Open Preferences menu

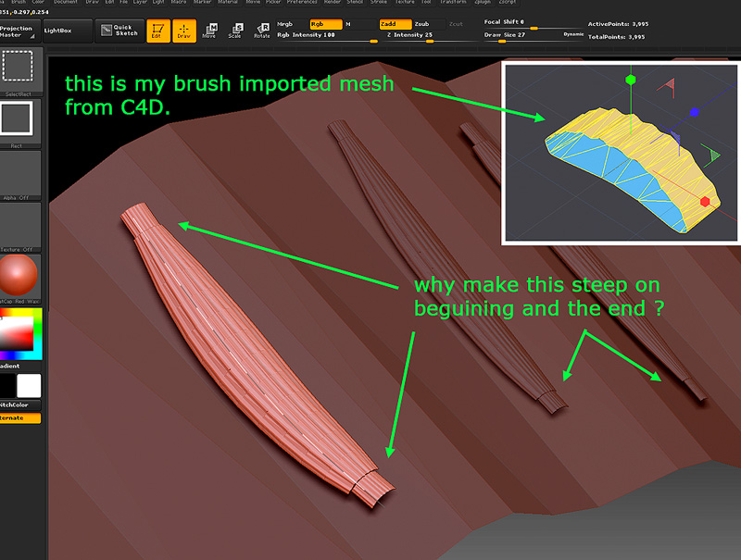tap(302, 3)
